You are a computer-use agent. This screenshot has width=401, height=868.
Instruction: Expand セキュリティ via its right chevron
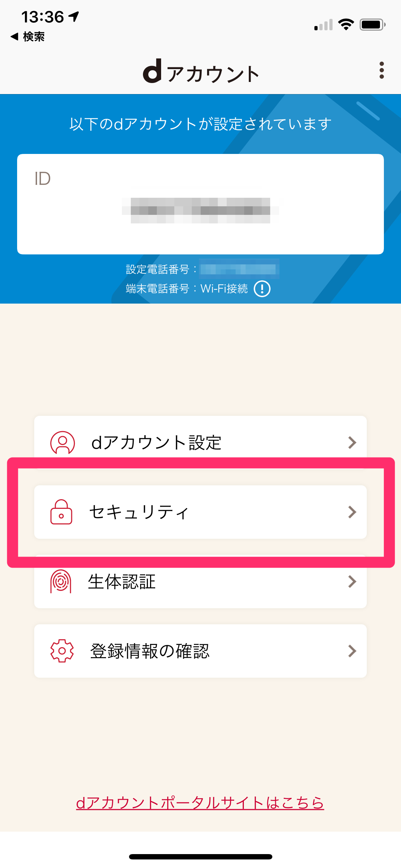pyautogui.click(x=352, y=512)
